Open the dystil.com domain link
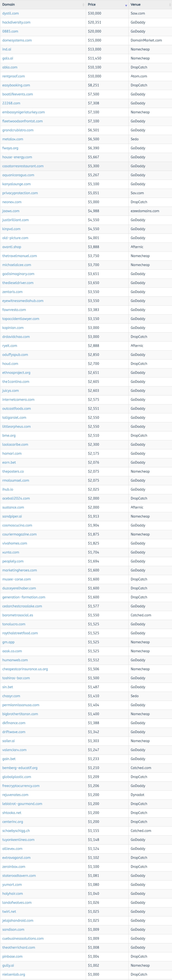The image size is (172, 980). click(x=10, y=13)
